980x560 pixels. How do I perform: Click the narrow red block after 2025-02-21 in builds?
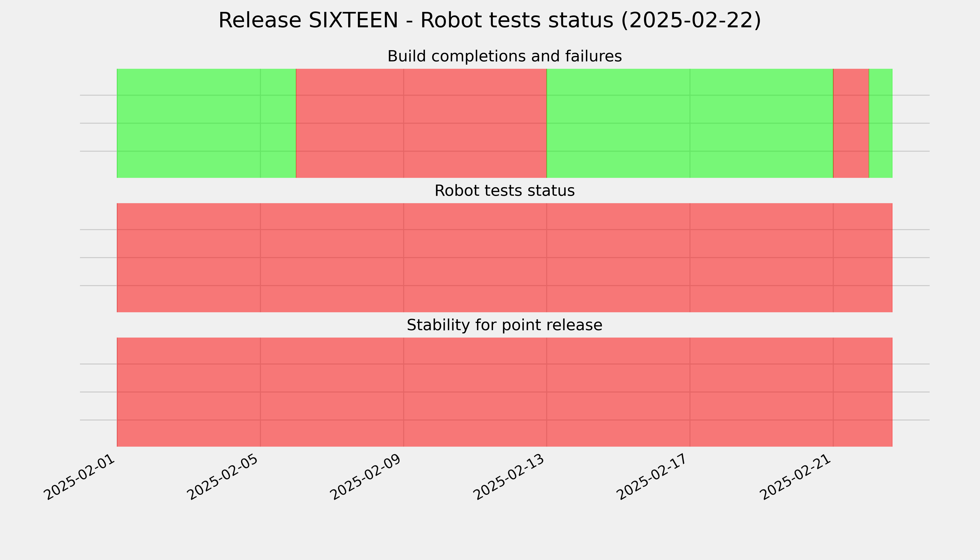tap(851, 123)
